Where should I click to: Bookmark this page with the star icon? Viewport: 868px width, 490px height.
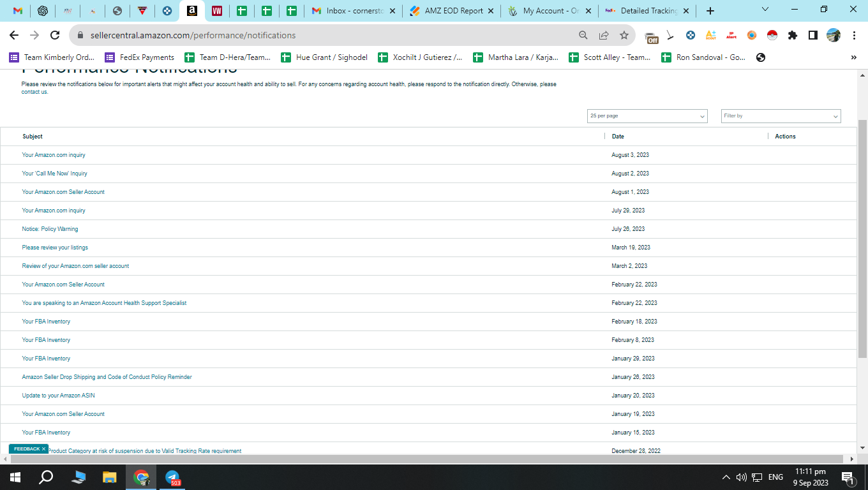(x=624, y=35)
